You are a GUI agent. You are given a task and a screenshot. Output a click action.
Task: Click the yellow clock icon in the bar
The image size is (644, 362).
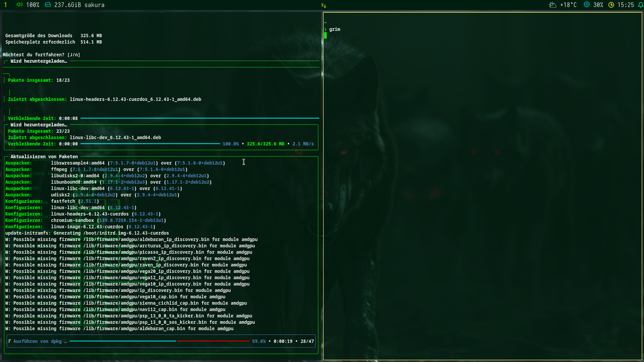(x=611, y=5)
